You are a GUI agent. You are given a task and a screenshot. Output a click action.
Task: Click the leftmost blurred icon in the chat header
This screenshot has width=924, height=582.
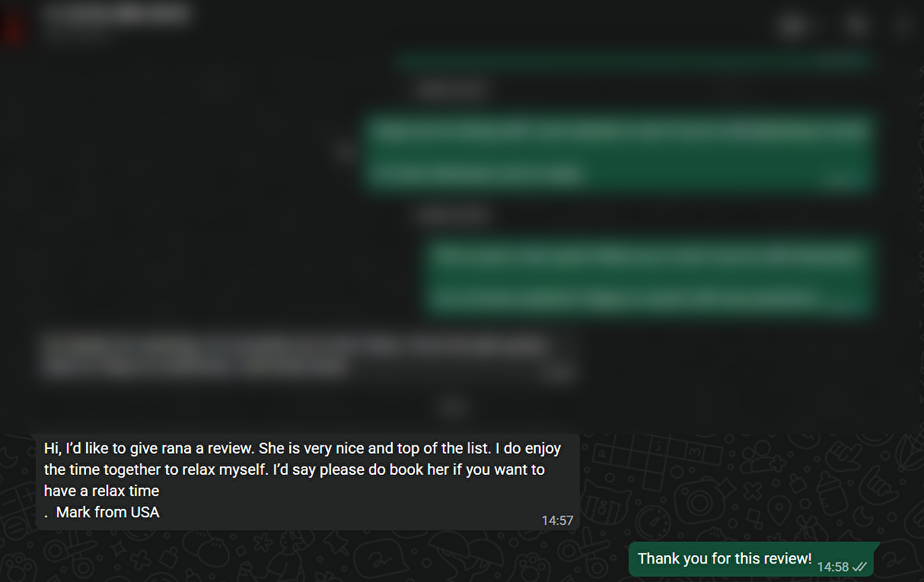(x=794, y=25)
